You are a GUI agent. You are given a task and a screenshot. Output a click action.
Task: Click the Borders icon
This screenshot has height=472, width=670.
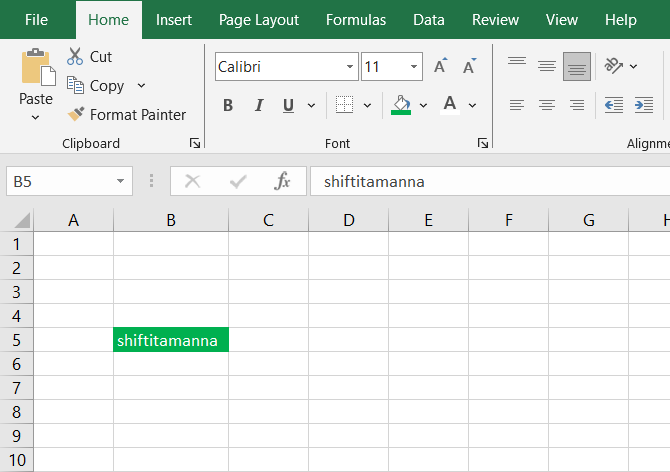[x=344, y=105]
